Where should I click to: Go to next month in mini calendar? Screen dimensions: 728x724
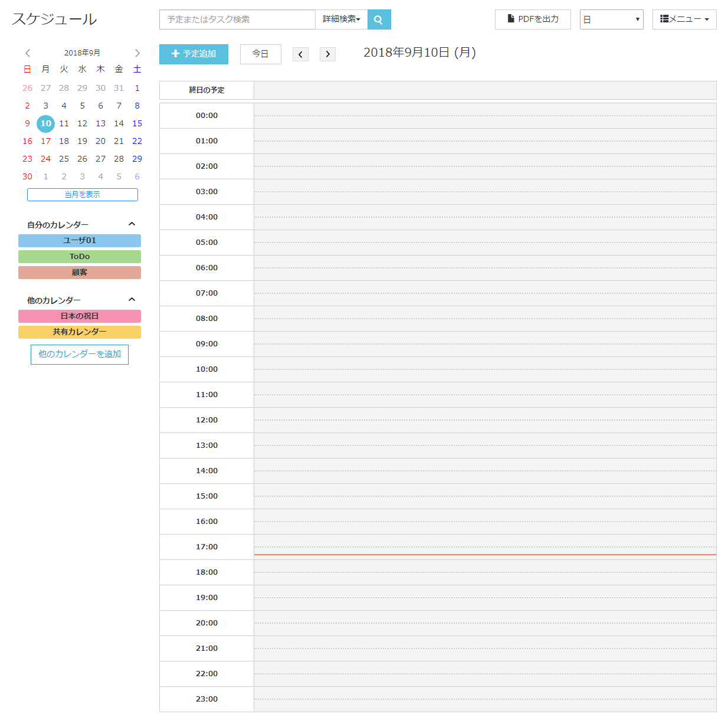[137, 53]
